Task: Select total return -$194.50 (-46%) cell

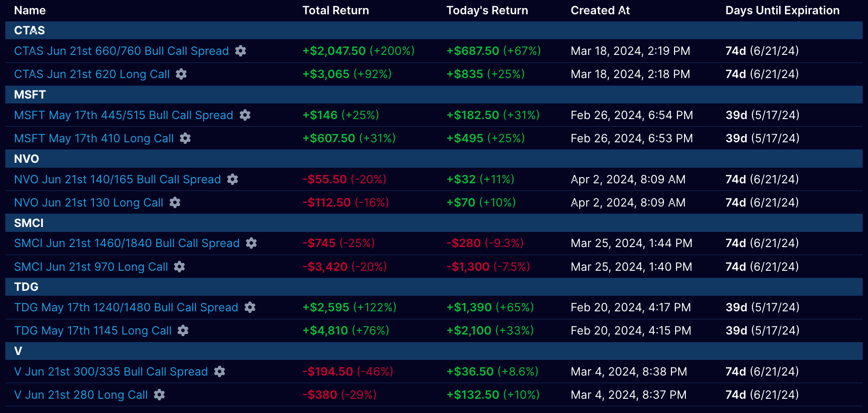Action: coord(348,372)
